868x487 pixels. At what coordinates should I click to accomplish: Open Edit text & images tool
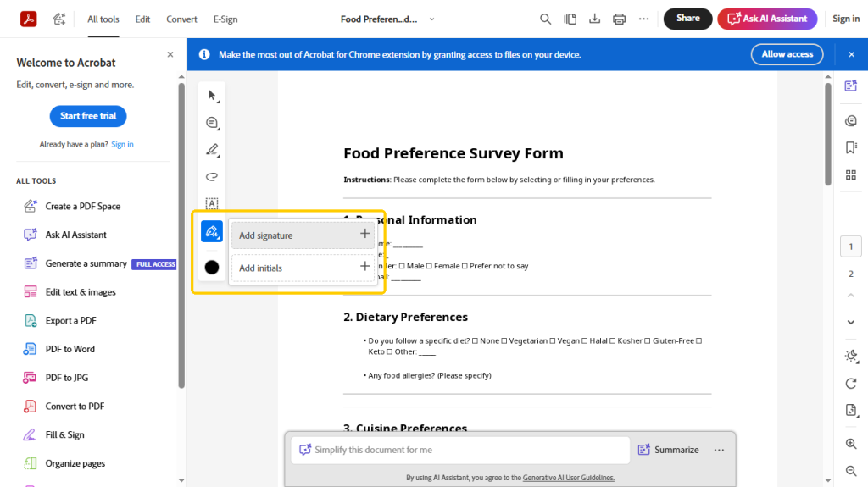70,292
